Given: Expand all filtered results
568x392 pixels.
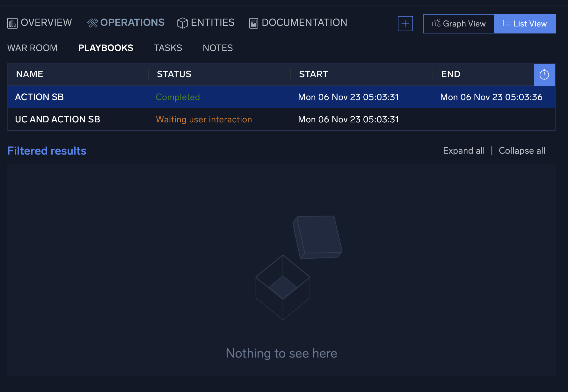Looking at the screenshot, I should (464, 150).
